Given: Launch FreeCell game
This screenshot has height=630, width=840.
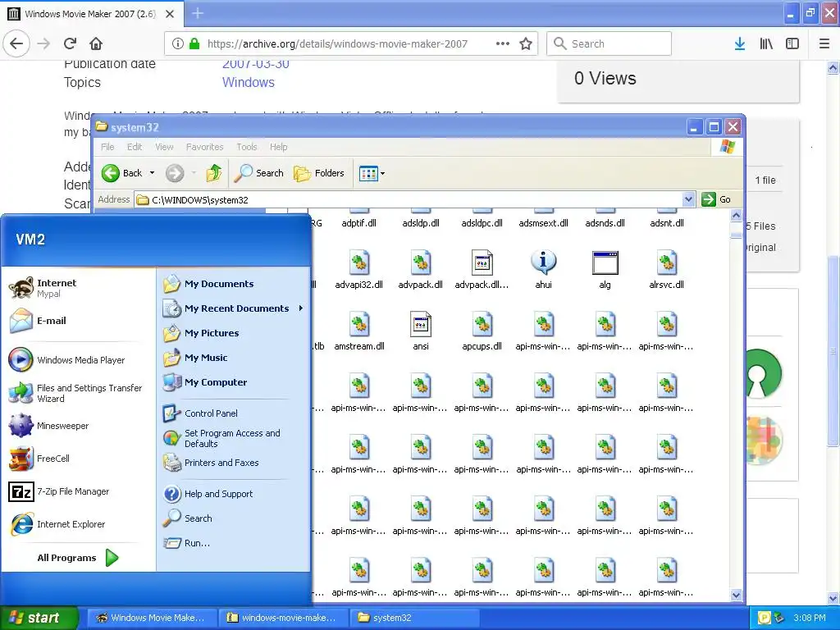Looking at the screenshot, I should click(39, 459).
